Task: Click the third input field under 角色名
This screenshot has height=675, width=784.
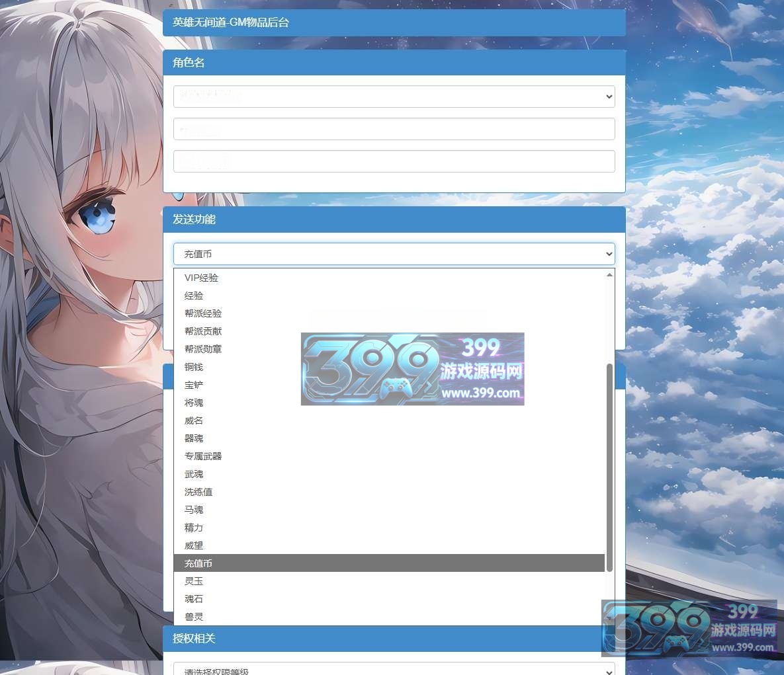Action: point(394,161)
